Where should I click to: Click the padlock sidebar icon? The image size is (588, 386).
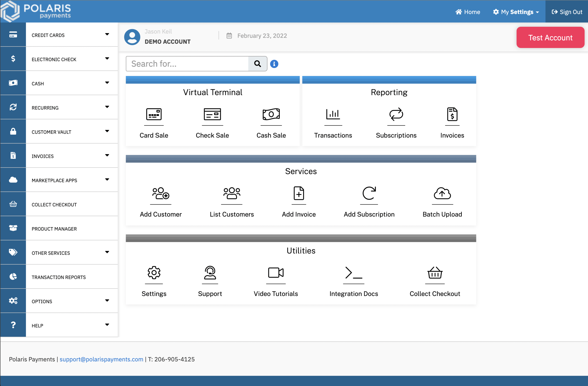pyautogui.click(x=13, y=131)
